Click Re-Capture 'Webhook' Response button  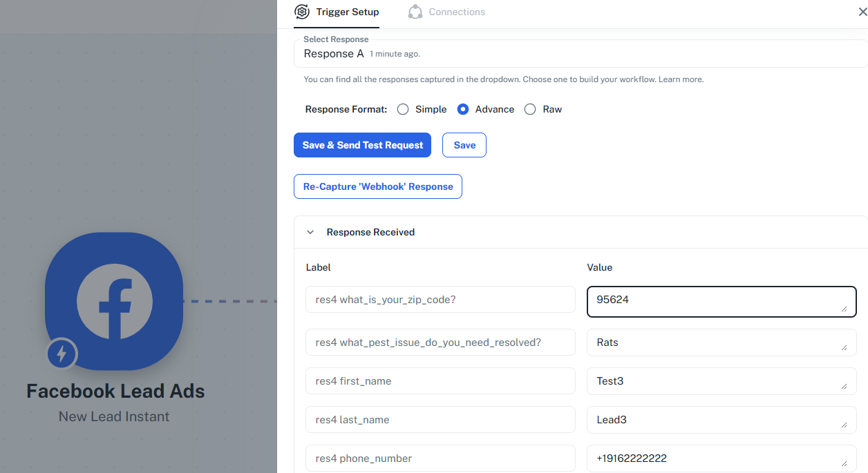click(x=378, y=186)
